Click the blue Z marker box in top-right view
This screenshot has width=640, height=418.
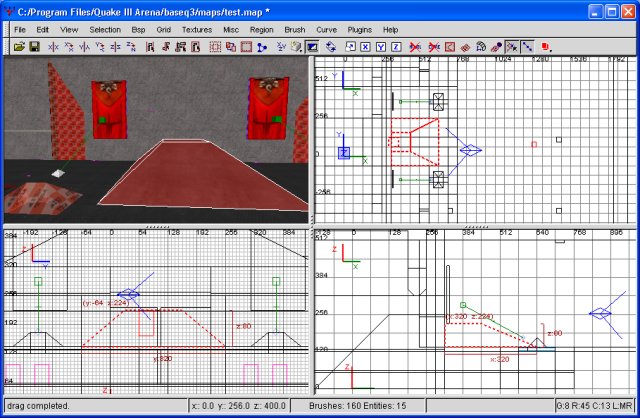click(x=344, y=153)
